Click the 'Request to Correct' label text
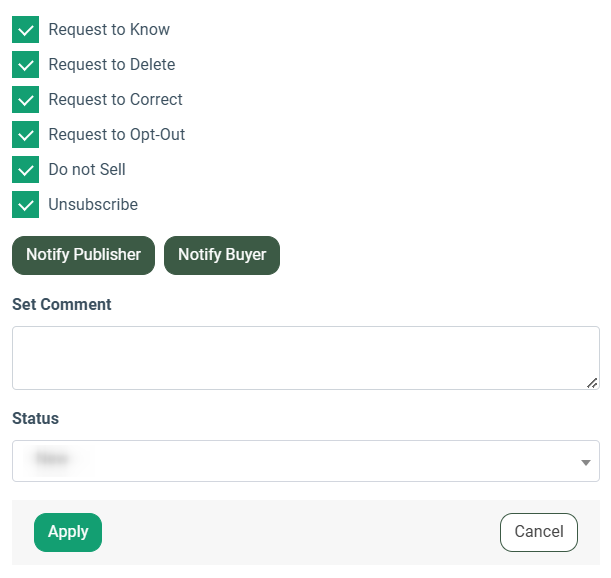The image size is (611, 578). pos(115,100)
